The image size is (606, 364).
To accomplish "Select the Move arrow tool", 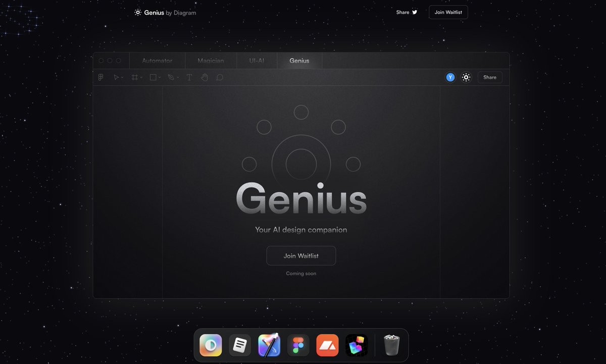I will tap(116, 77).
